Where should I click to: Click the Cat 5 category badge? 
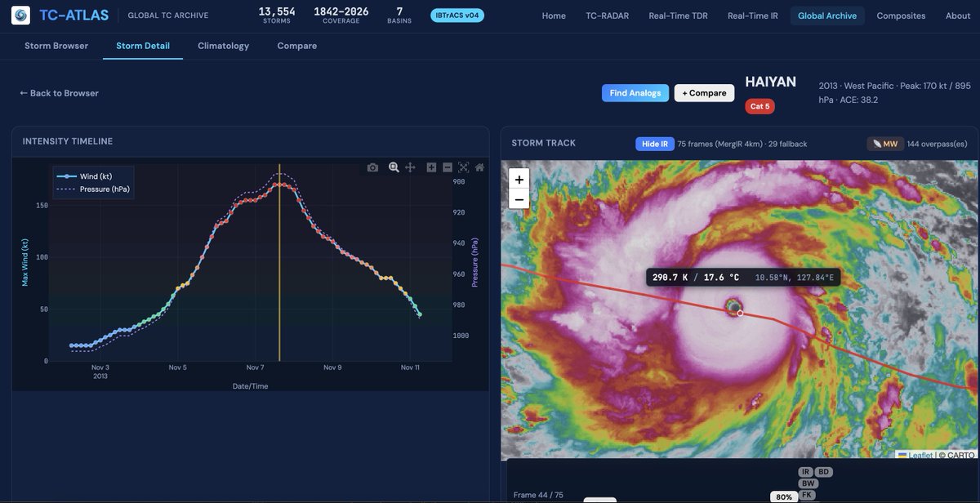pos(759,106)
